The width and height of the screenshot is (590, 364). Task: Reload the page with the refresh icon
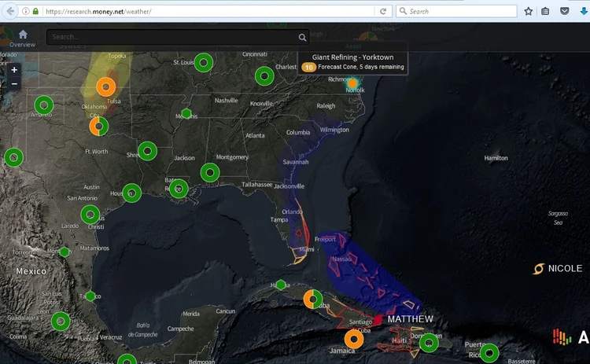[x=383, y=11]
